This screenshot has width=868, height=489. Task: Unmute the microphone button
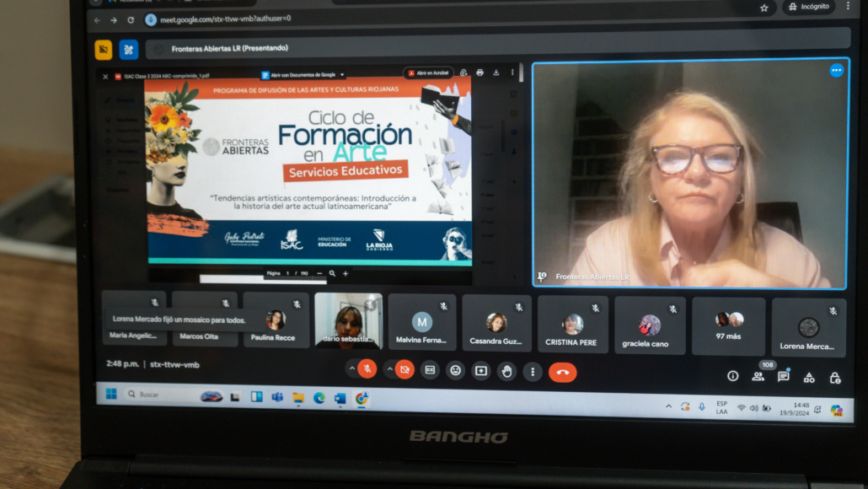[367, 368]
